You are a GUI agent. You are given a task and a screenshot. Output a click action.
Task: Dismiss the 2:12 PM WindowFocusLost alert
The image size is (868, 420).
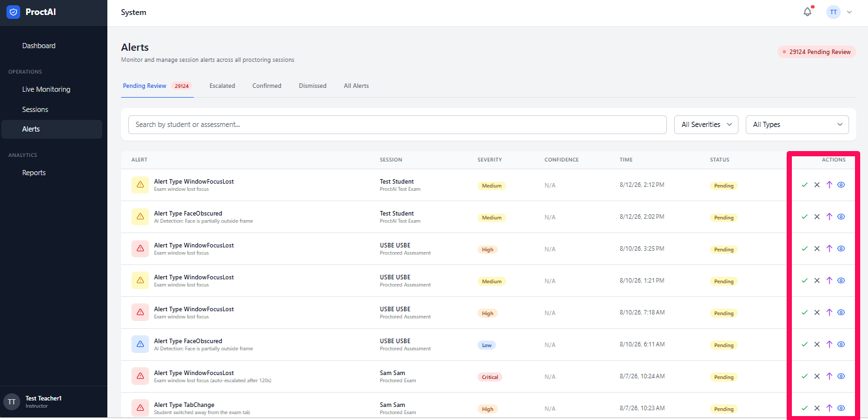817,185
